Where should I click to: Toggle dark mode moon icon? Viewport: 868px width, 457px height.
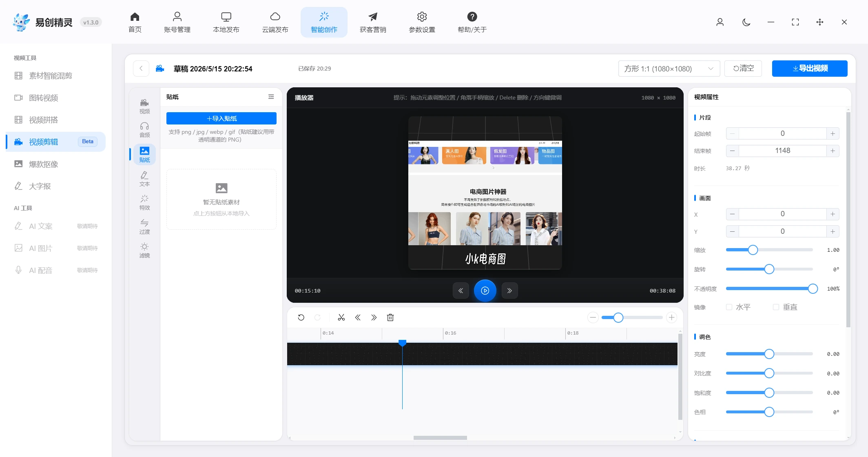click(x=746, y=22)
